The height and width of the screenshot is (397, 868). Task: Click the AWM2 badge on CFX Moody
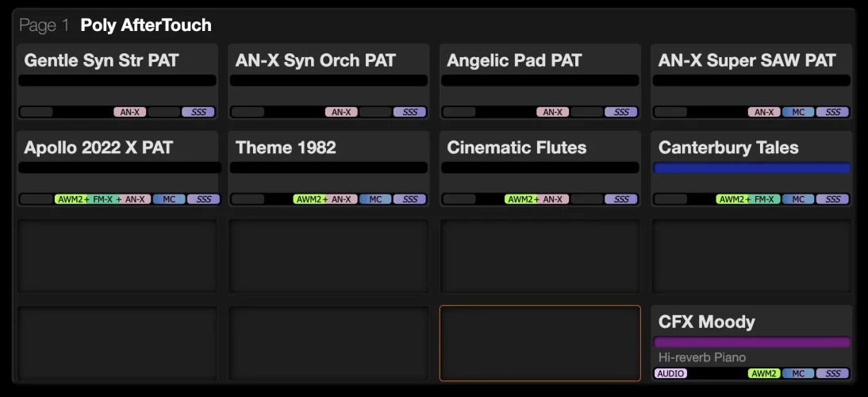763,373
